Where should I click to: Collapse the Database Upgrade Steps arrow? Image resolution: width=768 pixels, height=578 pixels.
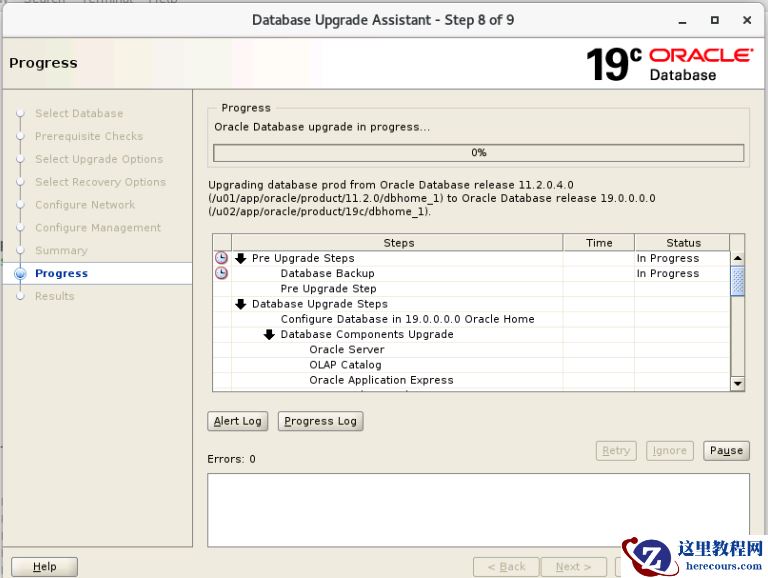point(240,304)
